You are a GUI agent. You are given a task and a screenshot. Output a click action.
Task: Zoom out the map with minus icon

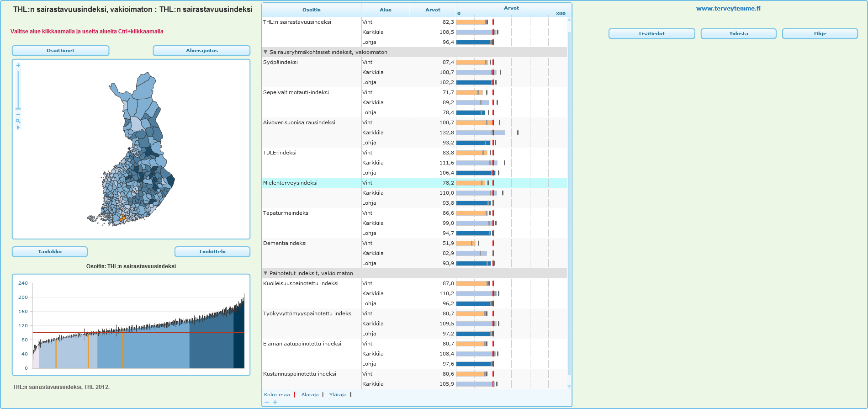(x=18, y=115)
